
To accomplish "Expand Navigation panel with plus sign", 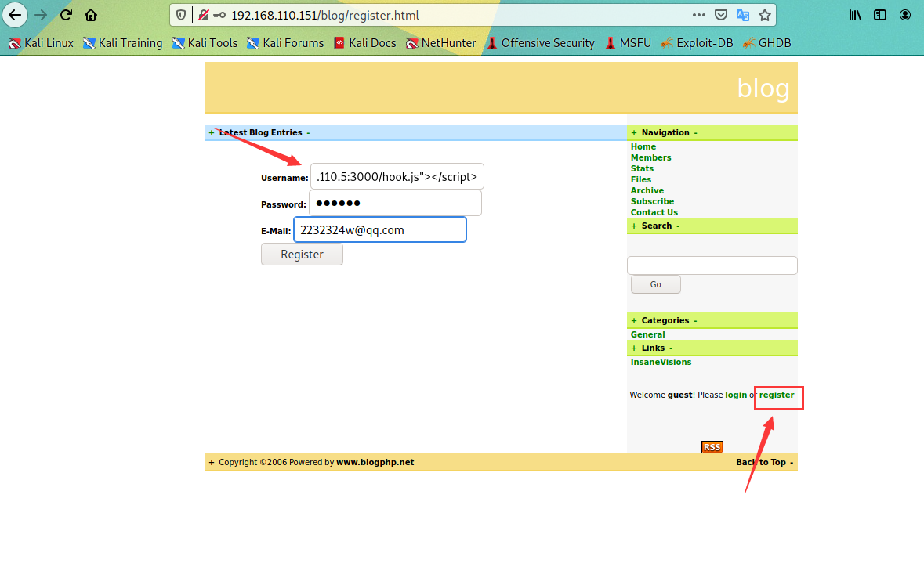I will pyautogui.click(x=634, y=132).
